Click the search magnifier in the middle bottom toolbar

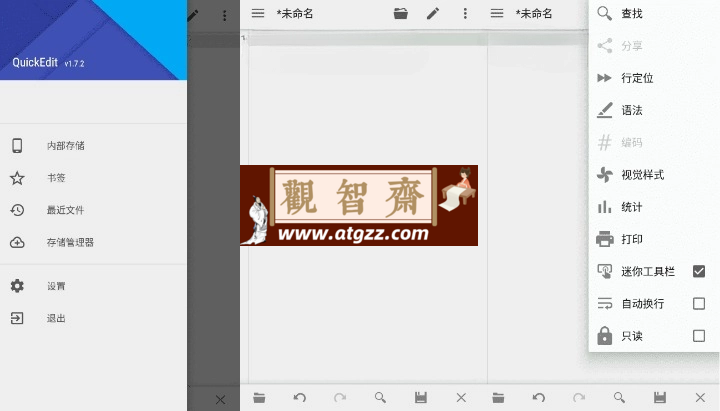tap(380, 397)
